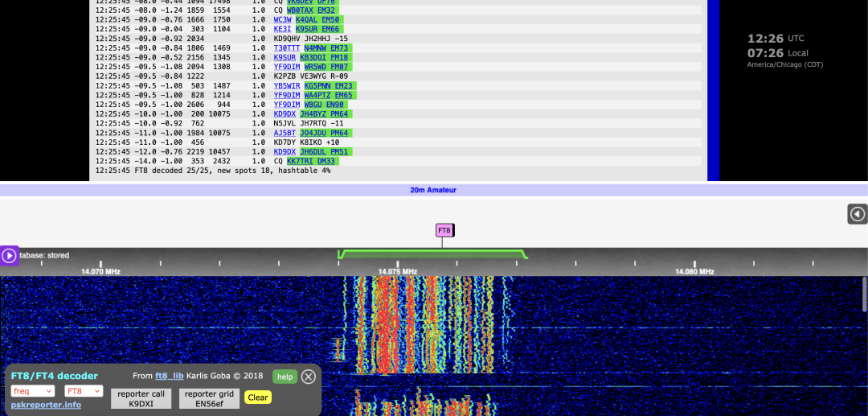Click the yellow Clear button
Image resolution: width=868 pixels, height=416 pixels.
pyautogui.click(x=258, y=397)
